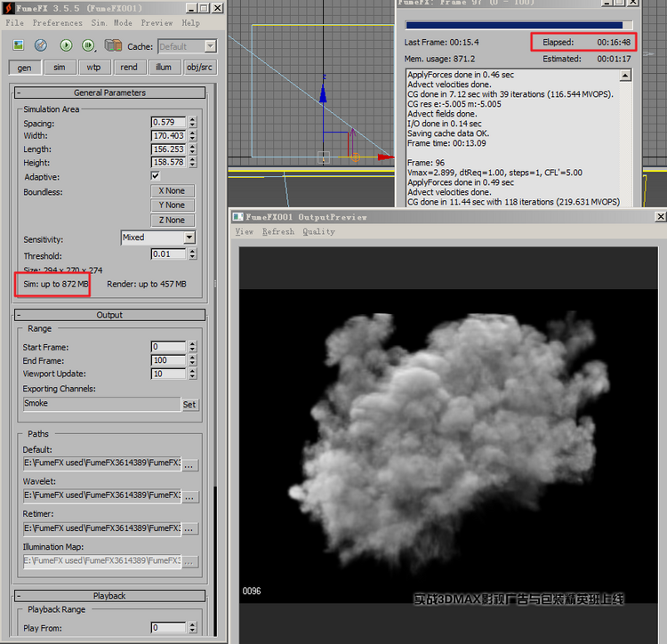
Task: Switch to the wtp tab
Action: 94,68
